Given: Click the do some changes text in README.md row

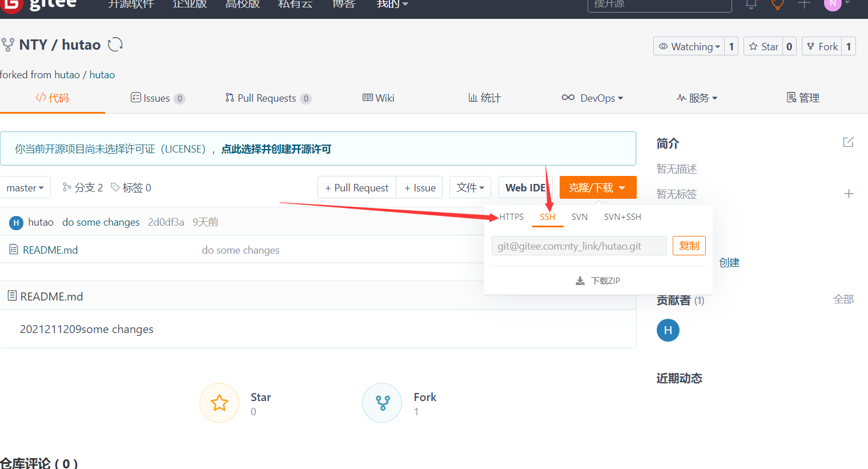Looking at the screenshot, I should click(240, 250).
